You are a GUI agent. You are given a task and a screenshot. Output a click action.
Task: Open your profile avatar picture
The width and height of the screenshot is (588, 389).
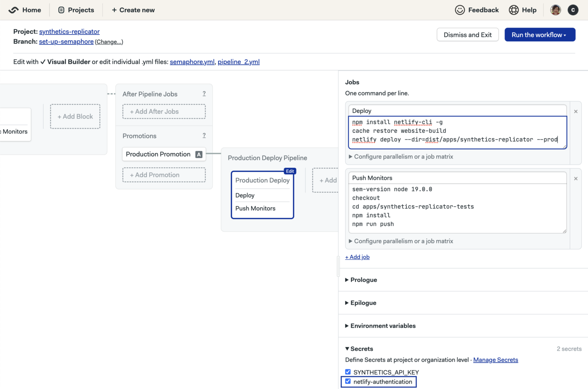[555, 10]
